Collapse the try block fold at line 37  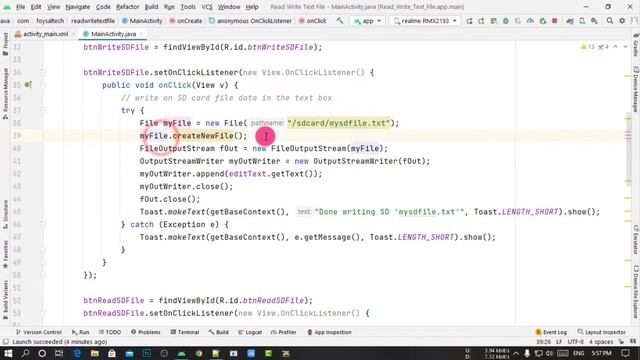click(x=42, y=111)
